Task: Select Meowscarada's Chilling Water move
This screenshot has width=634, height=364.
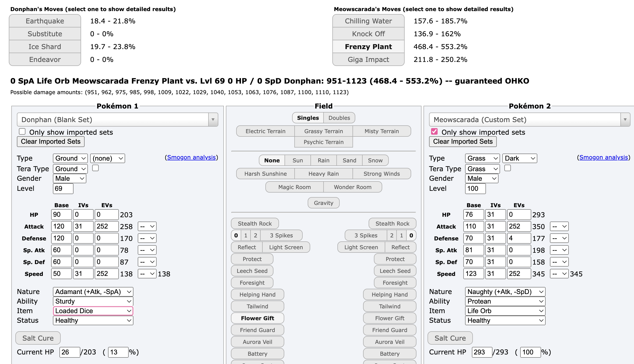Action: (x=368, y=21)
